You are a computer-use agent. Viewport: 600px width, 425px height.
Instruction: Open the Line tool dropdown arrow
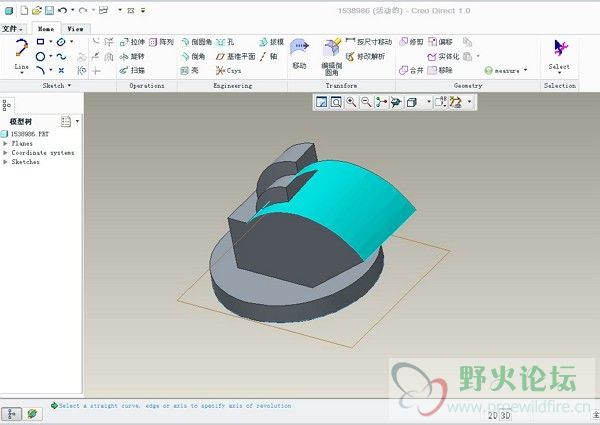pyautogui.click(x=21, y=72)
